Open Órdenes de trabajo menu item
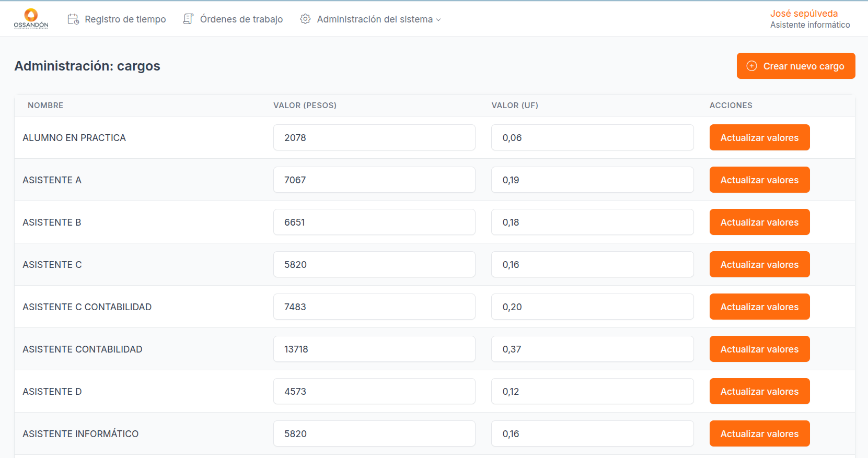Image resolution: width=868 pixels, height=458 pixels. point(233,19)
